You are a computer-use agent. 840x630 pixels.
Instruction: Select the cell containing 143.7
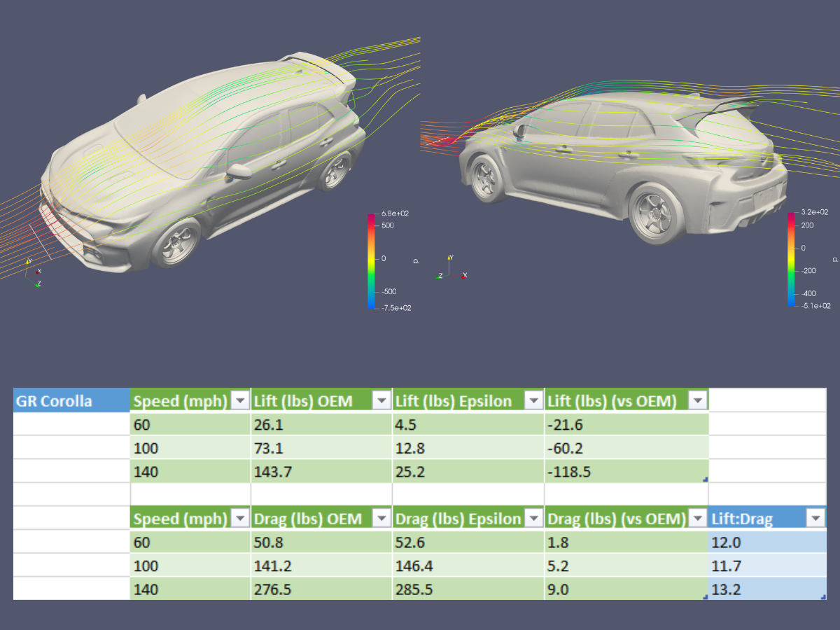pyautogui.click(x=321, y=472)
